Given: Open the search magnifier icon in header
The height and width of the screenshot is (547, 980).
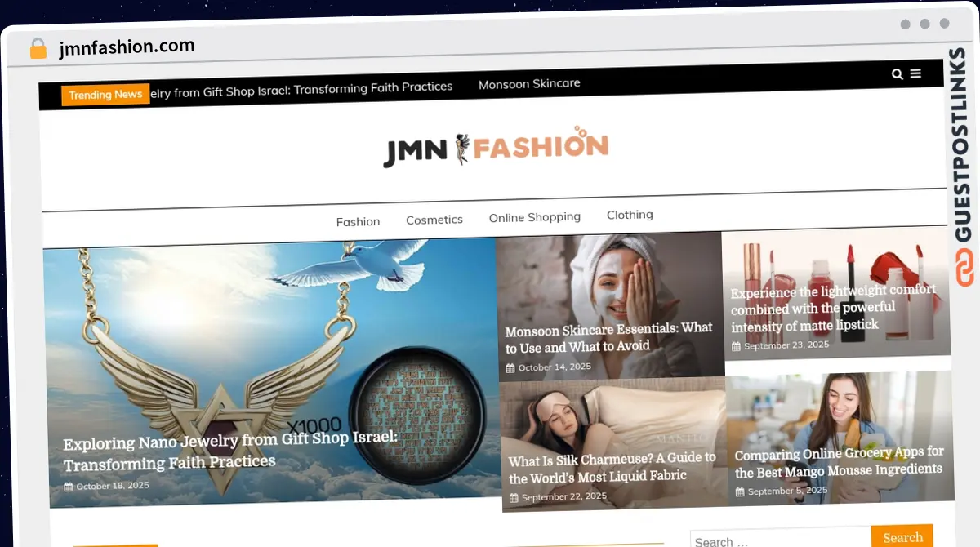Looking at the screenshot, I should (897, 73).
